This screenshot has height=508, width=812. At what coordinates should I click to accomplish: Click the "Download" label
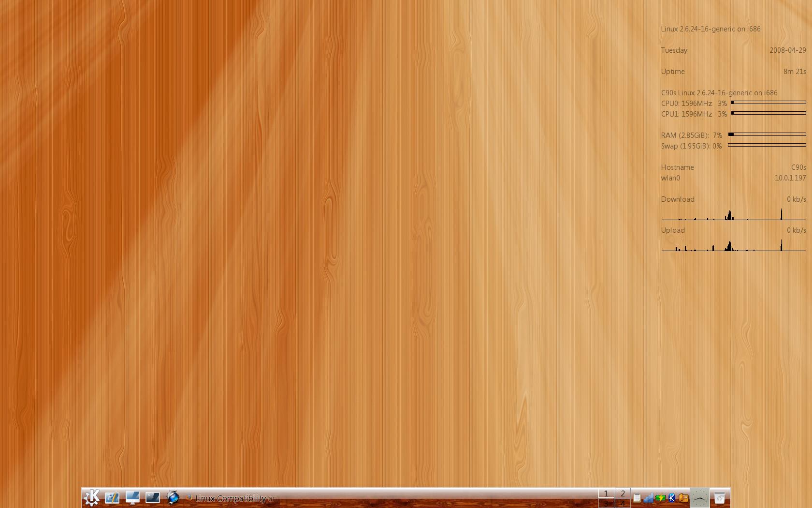pyautogui.click(x=678, y=199)
